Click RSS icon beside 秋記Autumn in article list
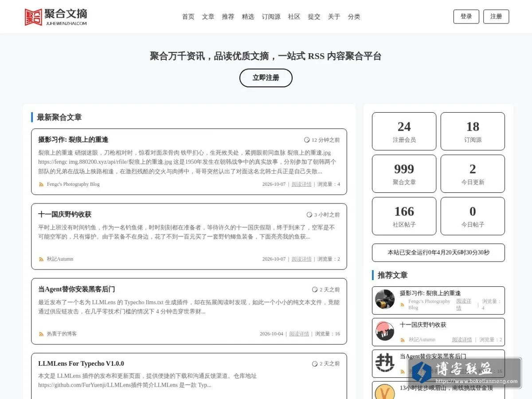 pos(41,259)
